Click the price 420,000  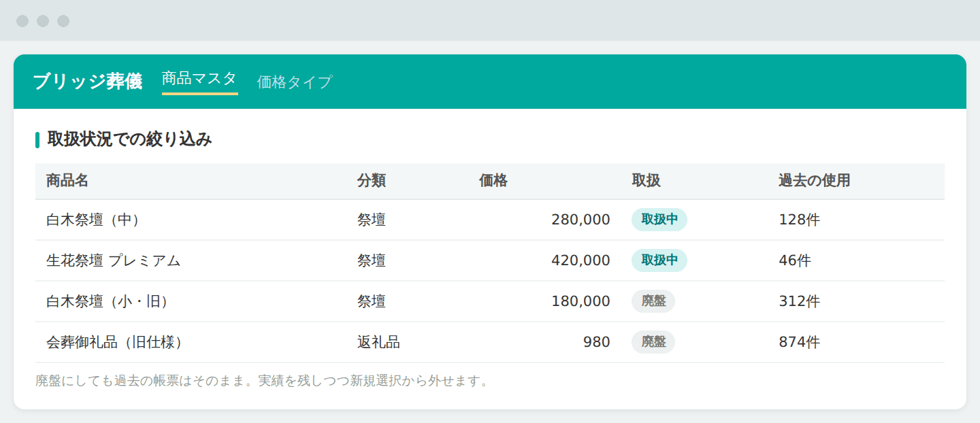click(x=581, y=260)
